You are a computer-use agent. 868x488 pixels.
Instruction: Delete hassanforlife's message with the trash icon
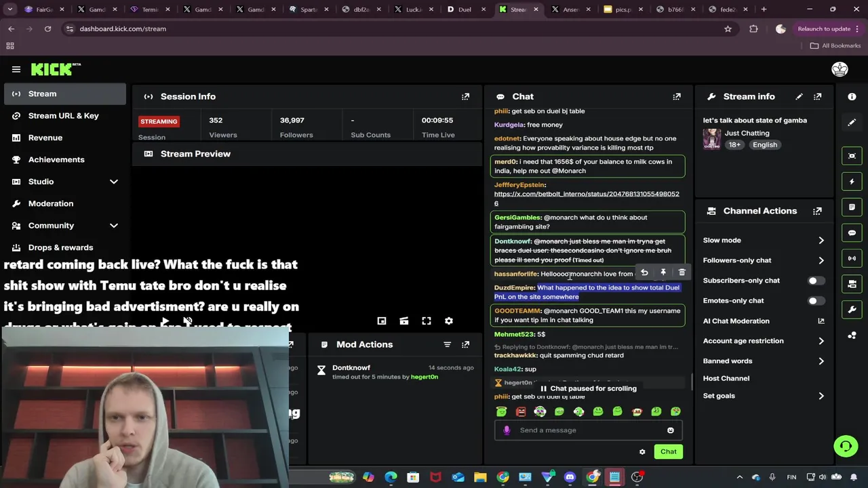pos(682,272)
